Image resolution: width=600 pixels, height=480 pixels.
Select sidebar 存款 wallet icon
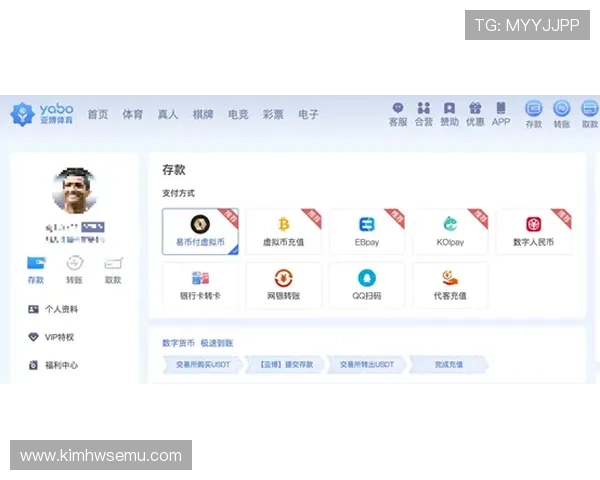point(36,263)
